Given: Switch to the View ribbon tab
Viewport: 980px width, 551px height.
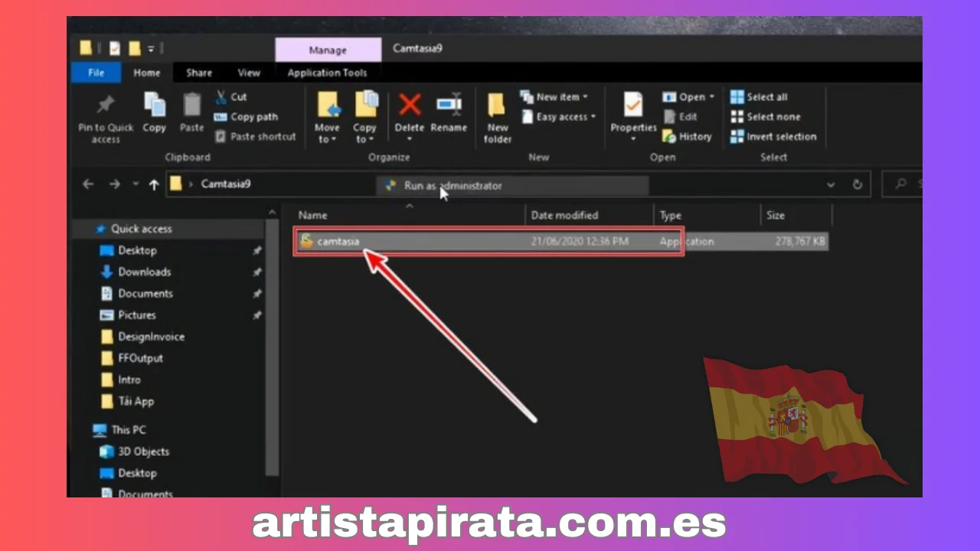Looking at the screenshot, I should [x=249, y=73].
